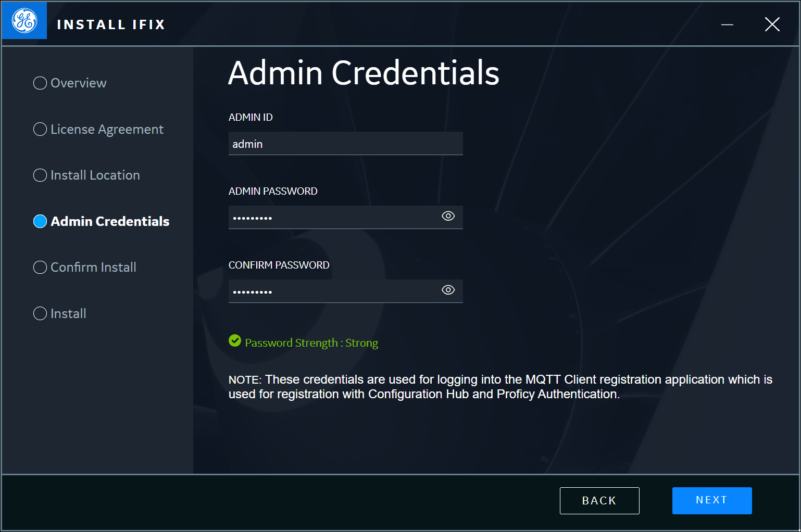Click the NEXT button
801x532 pixels.
point(712,500)
